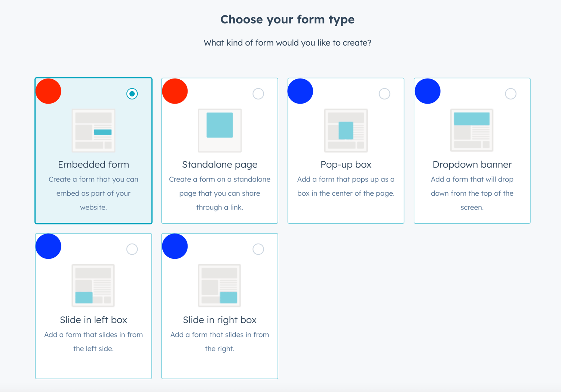Viewport: 561px width, 392px height.
Task: Select the blue circle on Dropdown banner card
Action: pos(427,91)
